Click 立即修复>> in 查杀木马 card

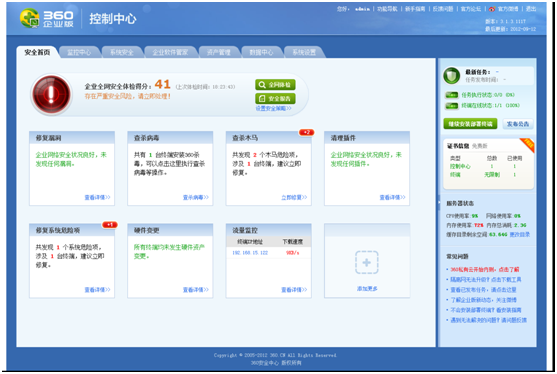(x=294, y=197)
